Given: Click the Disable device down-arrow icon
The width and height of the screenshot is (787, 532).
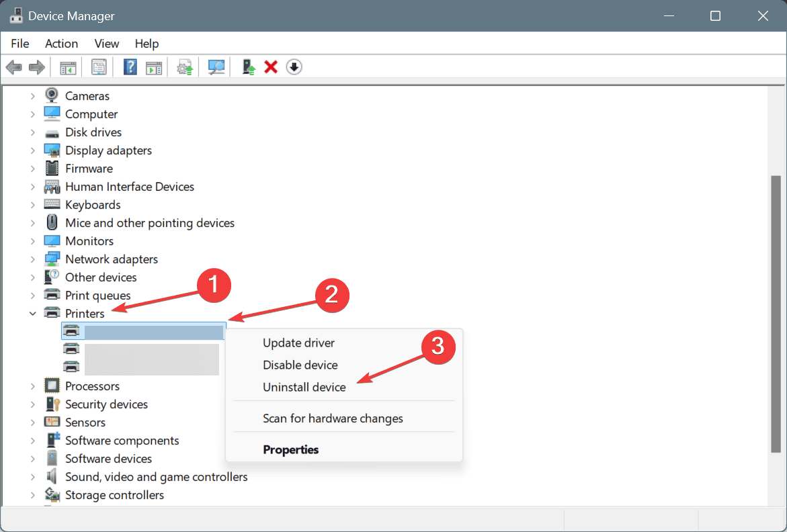Looking at the screenshot, I should (294, 66).
